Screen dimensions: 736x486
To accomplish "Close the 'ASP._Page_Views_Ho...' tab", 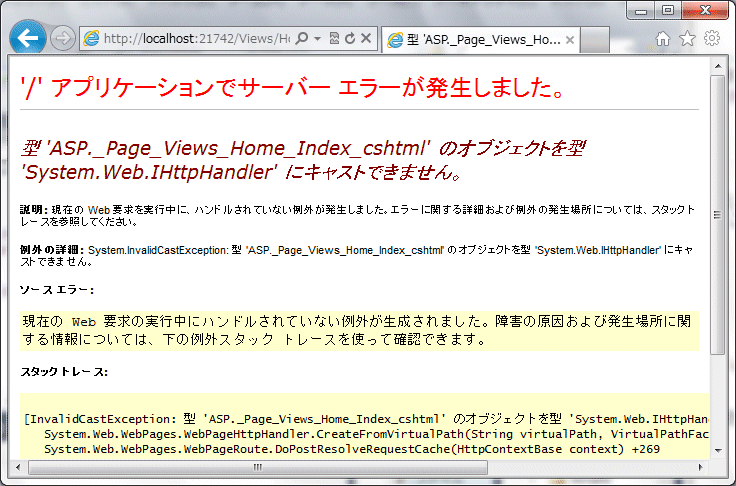I will pos(570,40).
